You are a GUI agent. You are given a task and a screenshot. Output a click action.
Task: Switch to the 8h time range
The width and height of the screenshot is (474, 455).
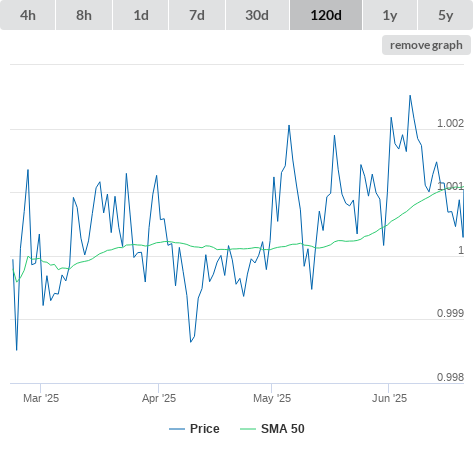click(84, 15)
